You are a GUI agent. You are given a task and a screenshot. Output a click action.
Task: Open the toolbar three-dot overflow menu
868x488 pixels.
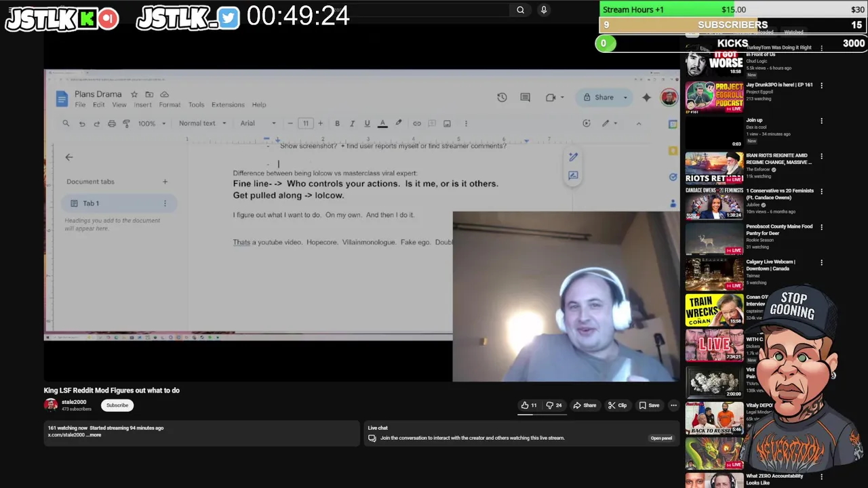(466, 123)
